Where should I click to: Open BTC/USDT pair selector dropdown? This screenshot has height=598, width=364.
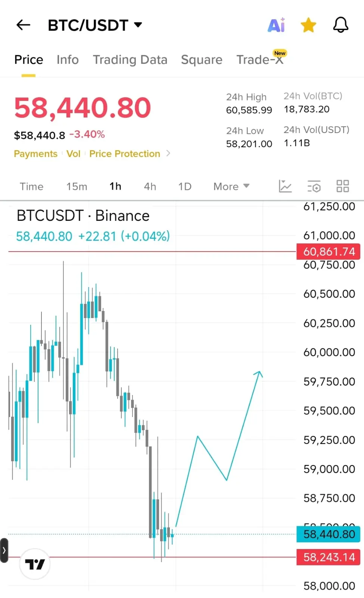(x=95, y=25)
